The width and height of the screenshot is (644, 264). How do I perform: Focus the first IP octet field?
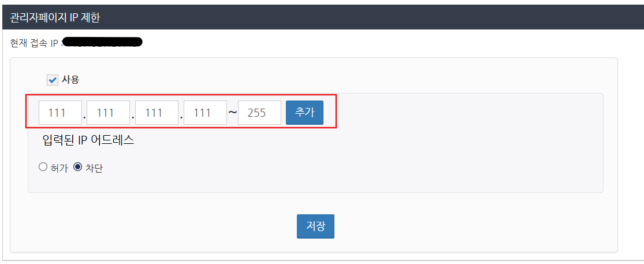click(x=60, y=113)
